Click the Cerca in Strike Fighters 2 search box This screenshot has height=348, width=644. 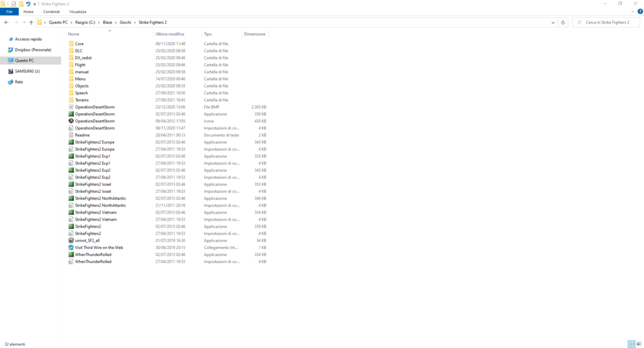(606, 23)
